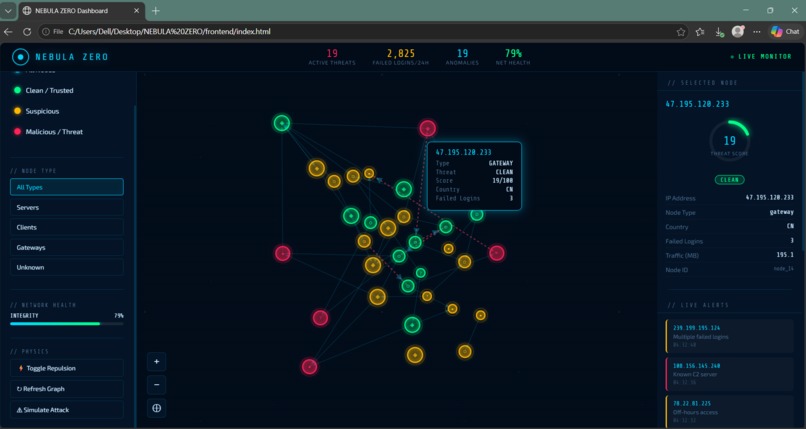Select the large green node at graph's top-left
The width and height of the screenshot is (806, 429).
[x=282, y=123]
